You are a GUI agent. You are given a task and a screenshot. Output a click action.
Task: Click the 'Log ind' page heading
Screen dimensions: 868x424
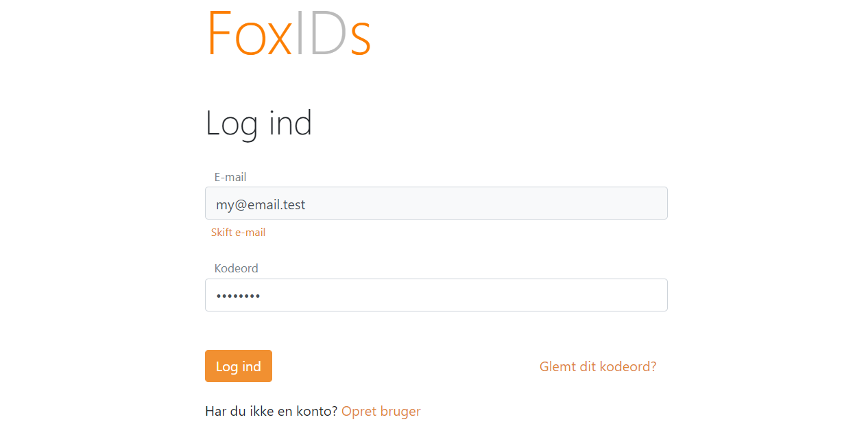258,123
